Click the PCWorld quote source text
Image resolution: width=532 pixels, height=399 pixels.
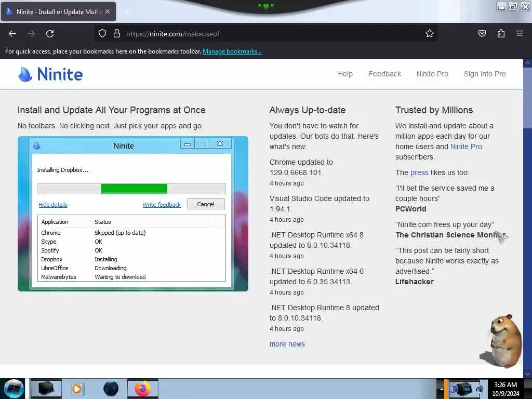click(410, 209)
